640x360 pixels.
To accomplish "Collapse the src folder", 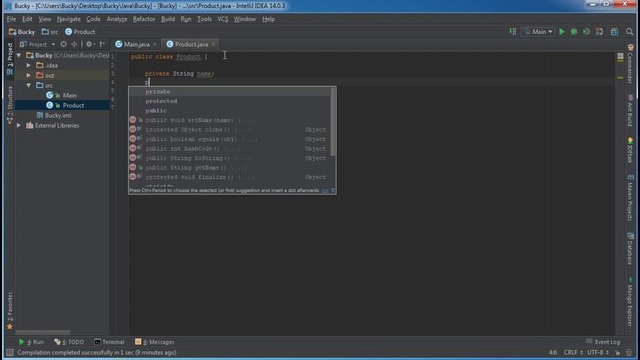I will point(29,85).
